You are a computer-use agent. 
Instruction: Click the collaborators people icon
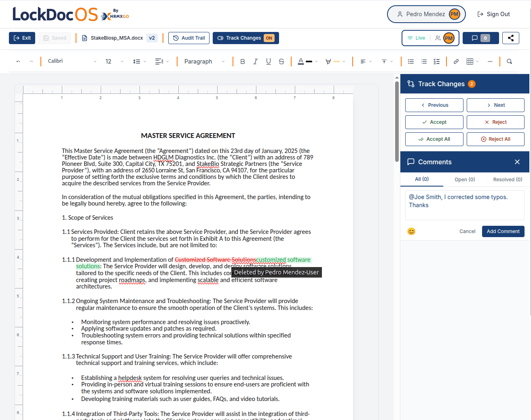[438, 38]
